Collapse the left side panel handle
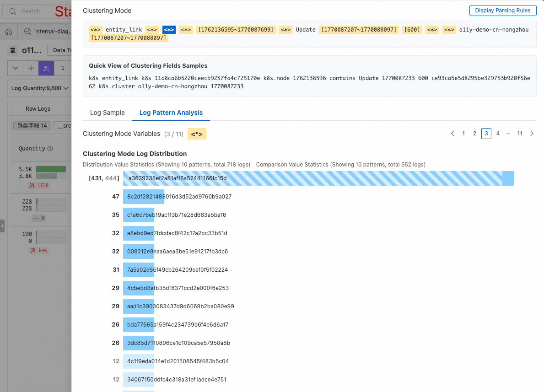Screen dimensions: 544x392 (2, 226)
